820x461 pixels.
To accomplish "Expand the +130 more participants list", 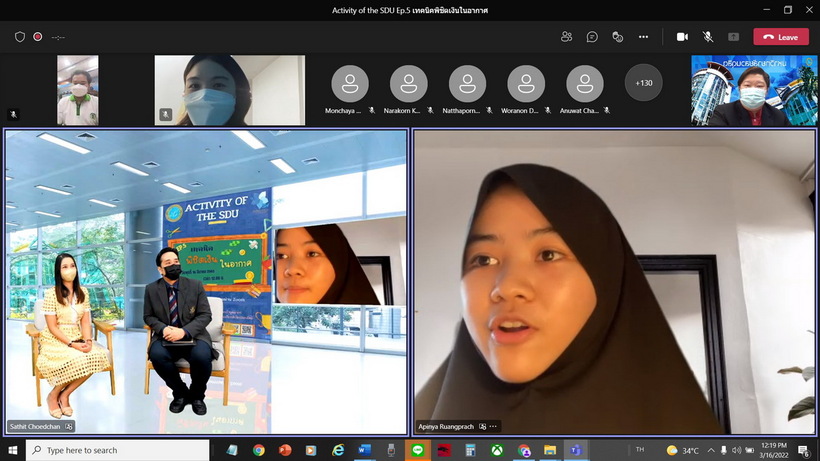I will 644,83.
